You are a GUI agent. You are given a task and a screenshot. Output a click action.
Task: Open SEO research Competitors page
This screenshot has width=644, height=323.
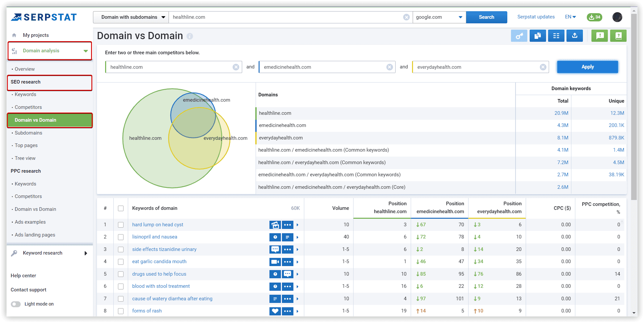[x=28, y=107]
